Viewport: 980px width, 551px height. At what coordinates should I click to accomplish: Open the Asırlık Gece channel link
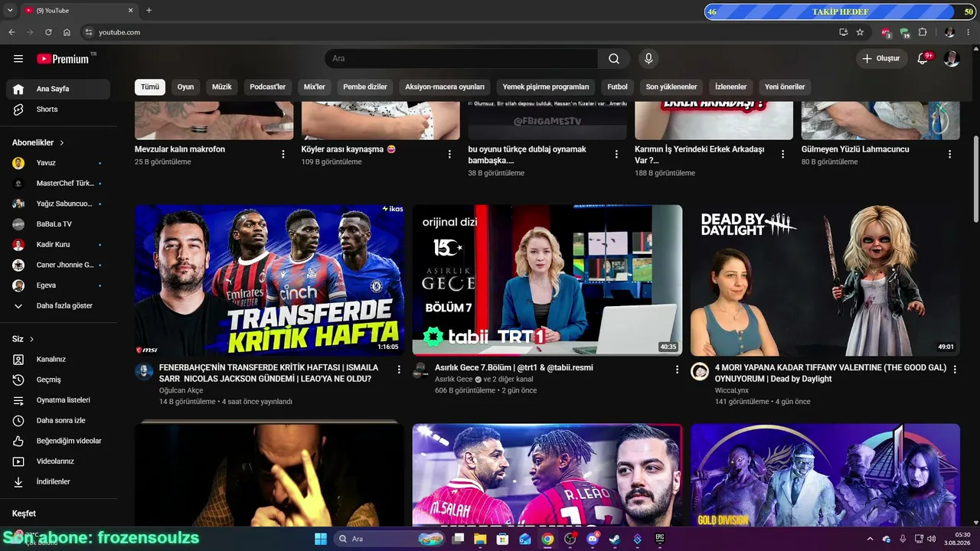pos(454,380)
